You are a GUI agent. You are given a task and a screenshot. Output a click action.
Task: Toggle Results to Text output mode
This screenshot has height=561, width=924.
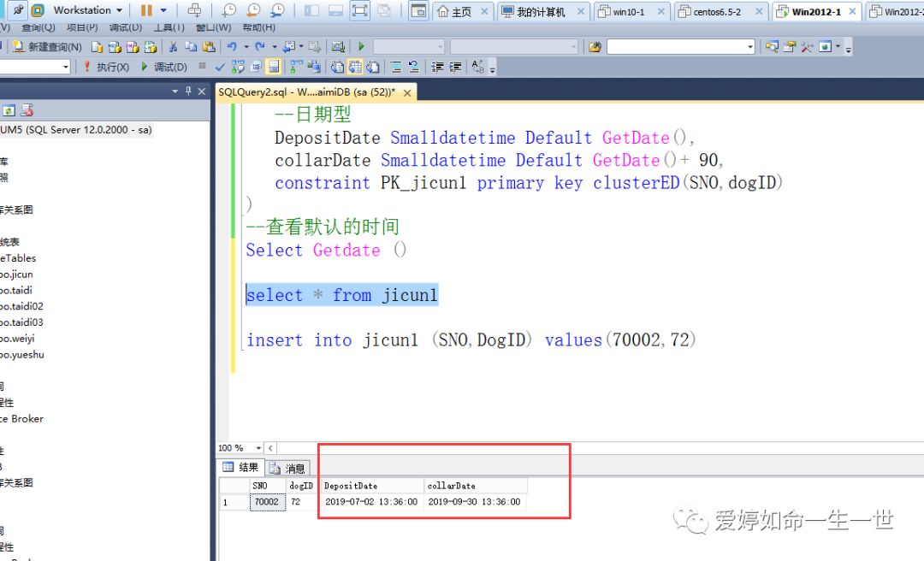point(337,68)
